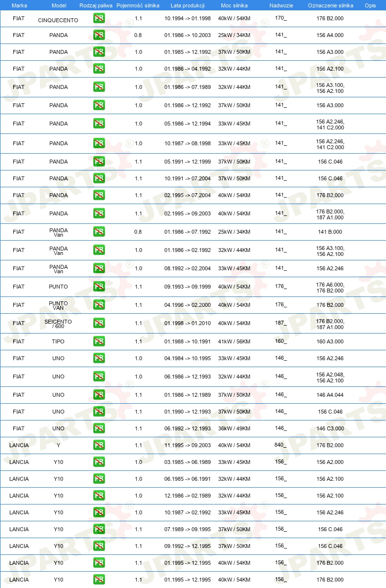Select the CINQUECENTO model cell
Image resolution: width=386 pixels, height=588 pixels.
tap(58, 20)
